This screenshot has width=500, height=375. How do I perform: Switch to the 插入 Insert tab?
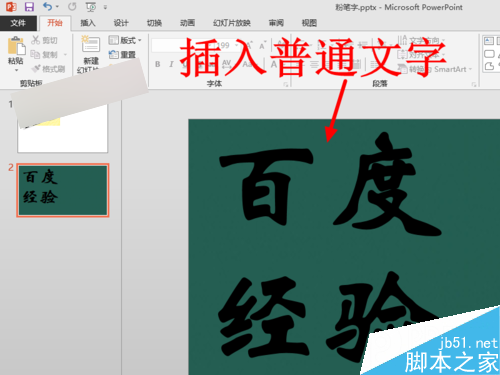pyautogui.click(x=88, y=23)
